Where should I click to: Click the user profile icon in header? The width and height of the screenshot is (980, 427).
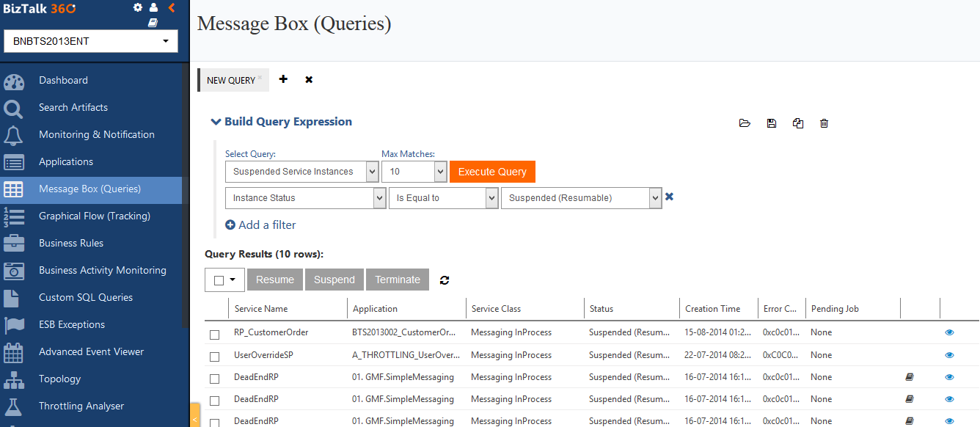pyautogui.click(x=153, y=7)
